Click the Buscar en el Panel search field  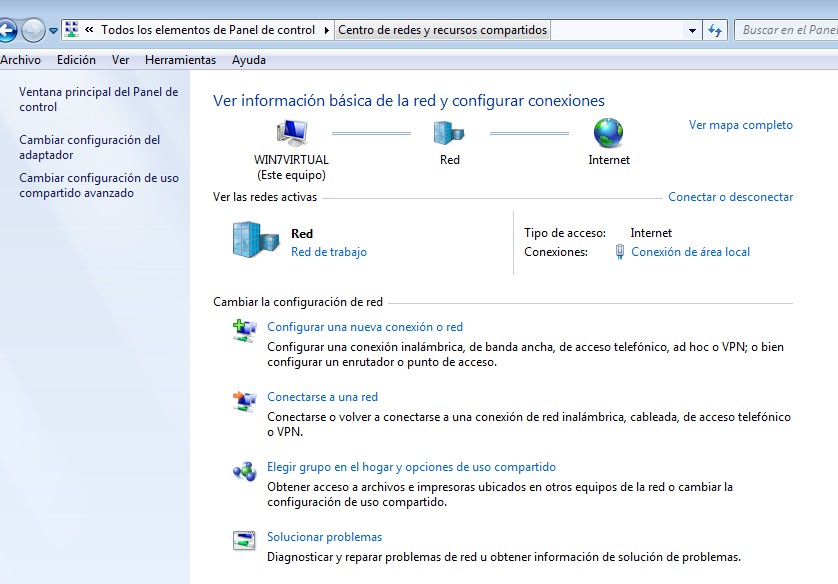tap(788, 30)
